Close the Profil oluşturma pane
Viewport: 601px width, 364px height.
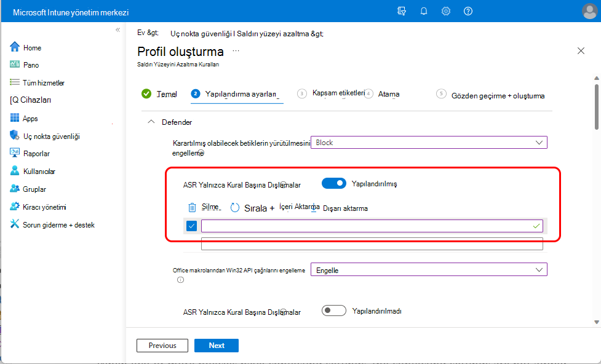point(581,50)
